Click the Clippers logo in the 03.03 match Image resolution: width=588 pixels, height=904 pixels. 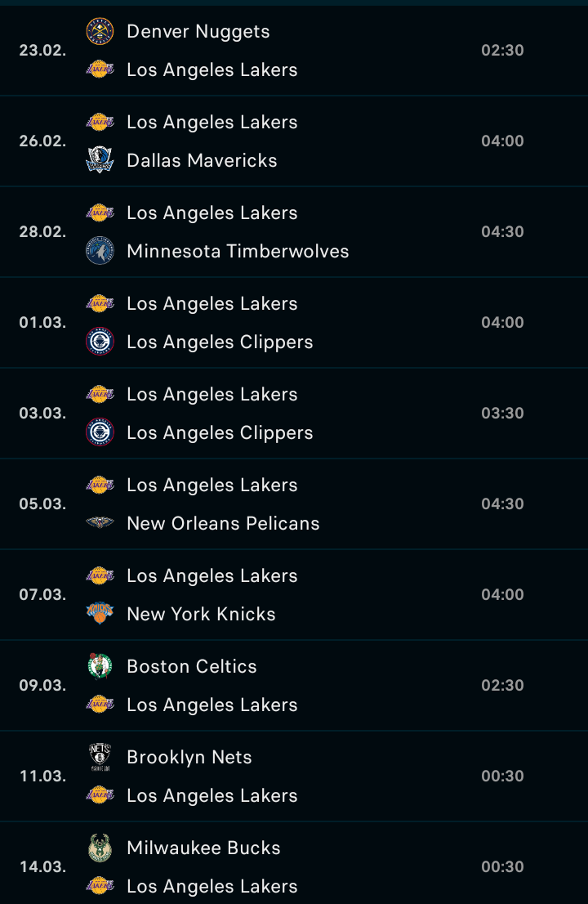(100, 432)
